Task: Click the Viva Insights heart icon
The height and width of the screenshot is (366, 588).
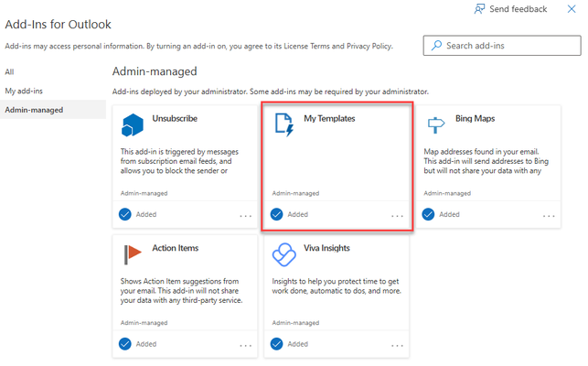Action: (283, 254)
